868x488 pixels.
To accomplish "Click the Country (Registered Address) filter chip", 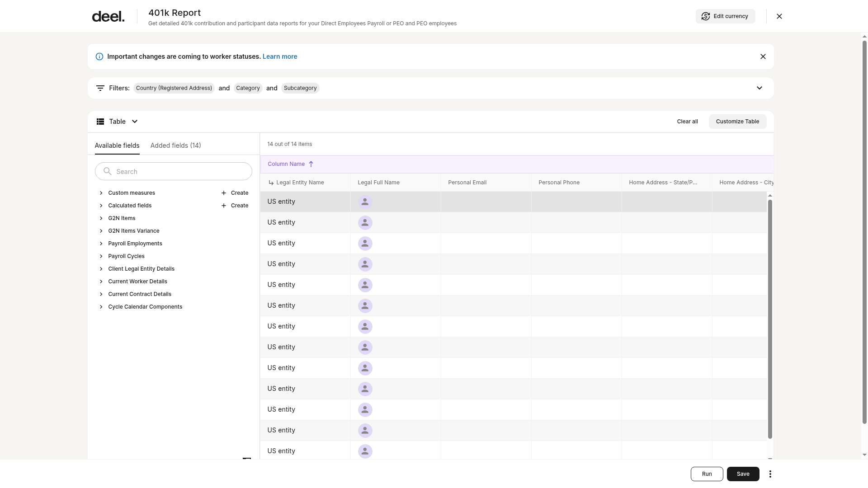I will click(x=174, y=88).
